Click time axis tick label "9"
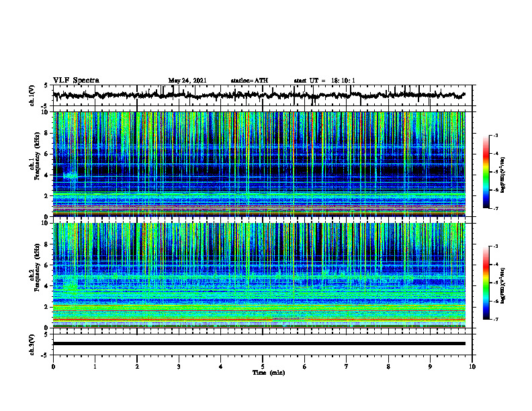The width and height of the screenshot is (532, 411). click(x=430, y=367)
